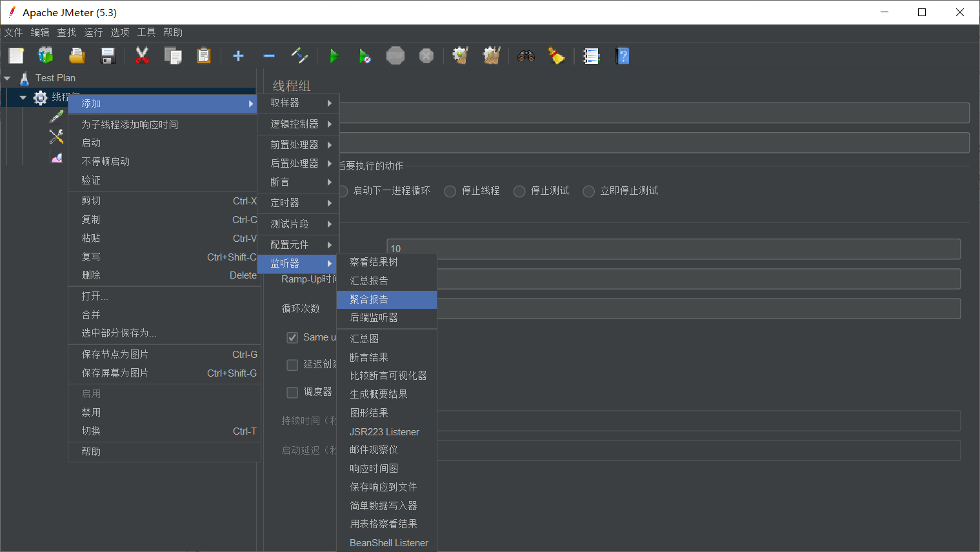This screenshot has width=980, height=552.
Task: Click the Paste clipboard toolbar icon
Action: pos(204,56)
